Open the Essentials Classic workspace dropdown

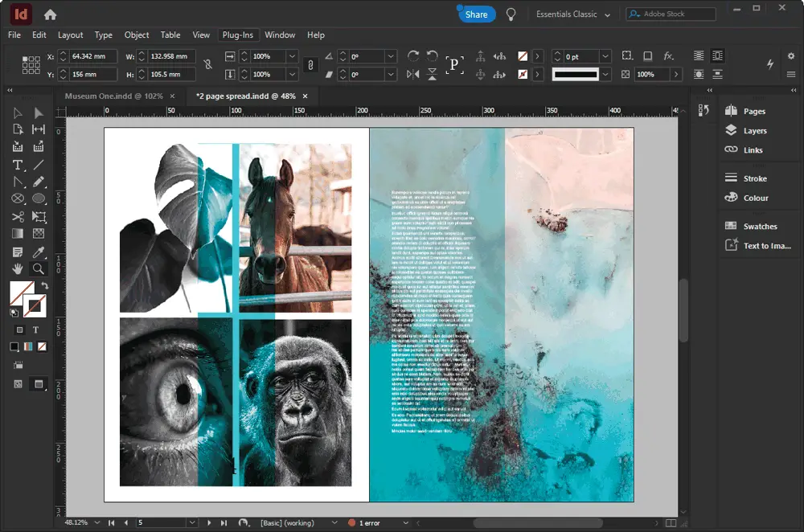click(573, 14)
